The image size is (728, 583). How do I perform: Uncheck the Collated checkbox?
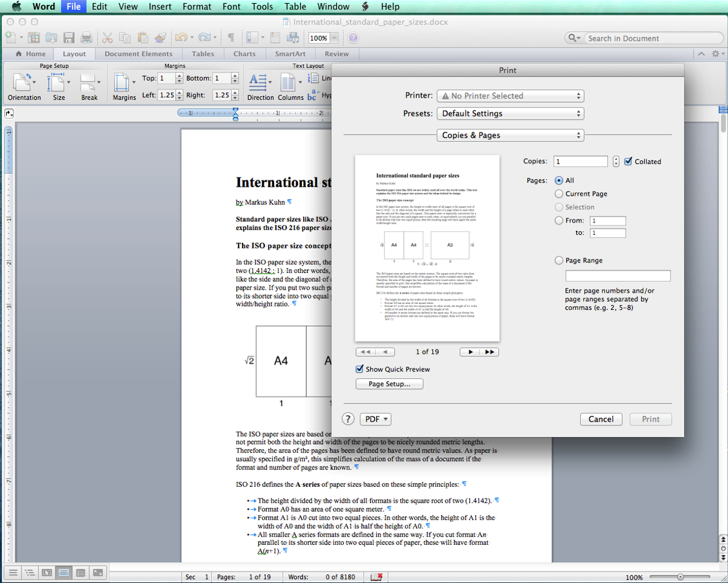pyautogui.click(x=628, y=161)
